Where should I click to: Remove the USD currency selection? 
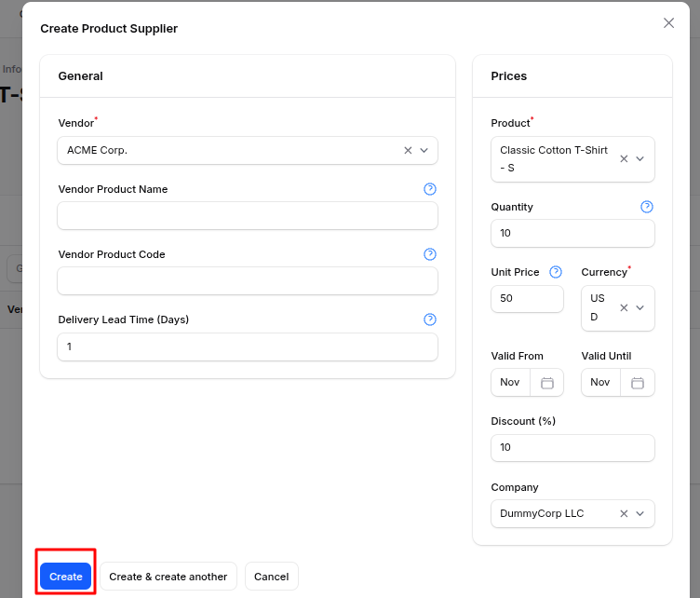[625, 308]
